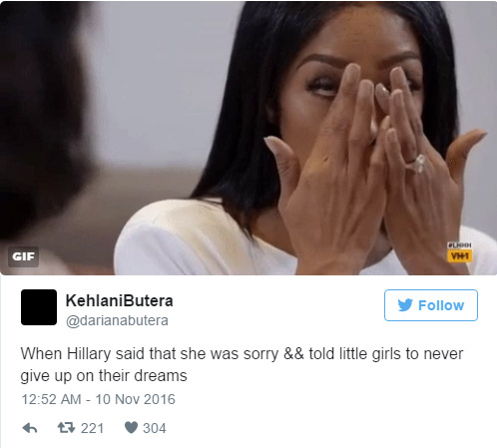
Task: Follow the KehlaniButera account
Action: point(431,305)
